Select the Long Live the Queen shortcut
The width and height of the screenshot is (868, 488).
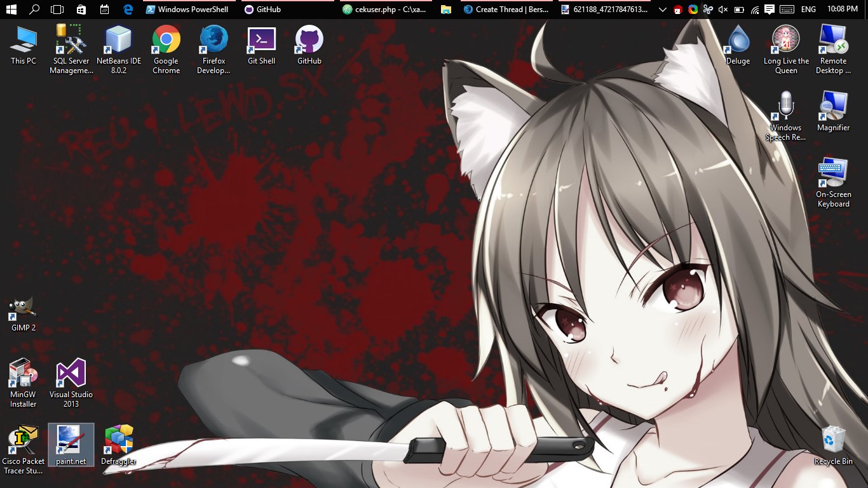click(x=786, y=50)
